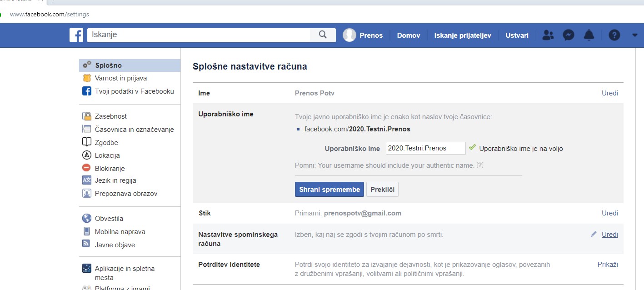
Task: Click Uredi link for Ime
Action: pyautogui.click(x=609, y=93)
